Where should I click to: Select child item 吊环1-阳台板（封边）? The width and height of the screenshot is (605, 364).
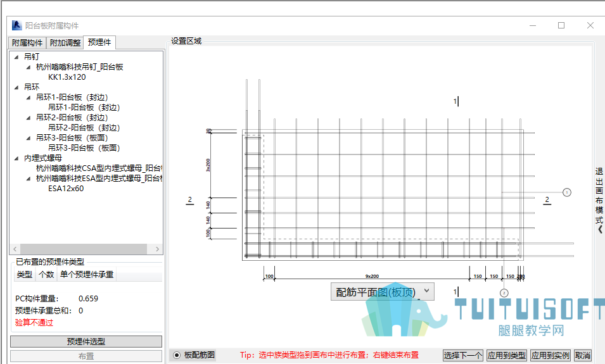(84, 108)
